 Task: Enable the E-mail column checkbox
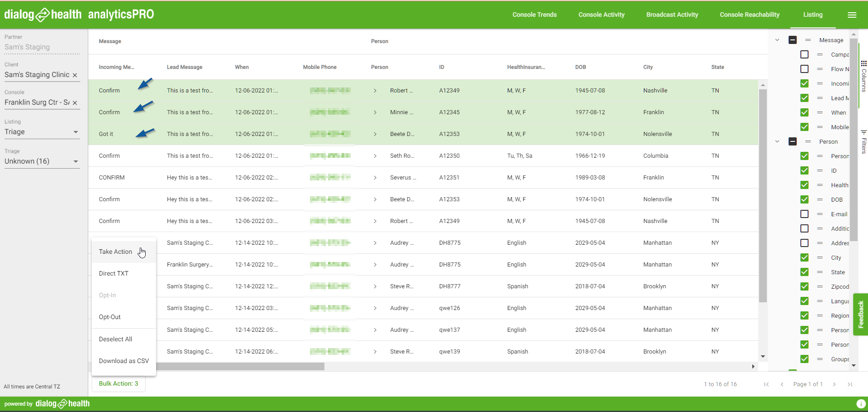[804, 214]
